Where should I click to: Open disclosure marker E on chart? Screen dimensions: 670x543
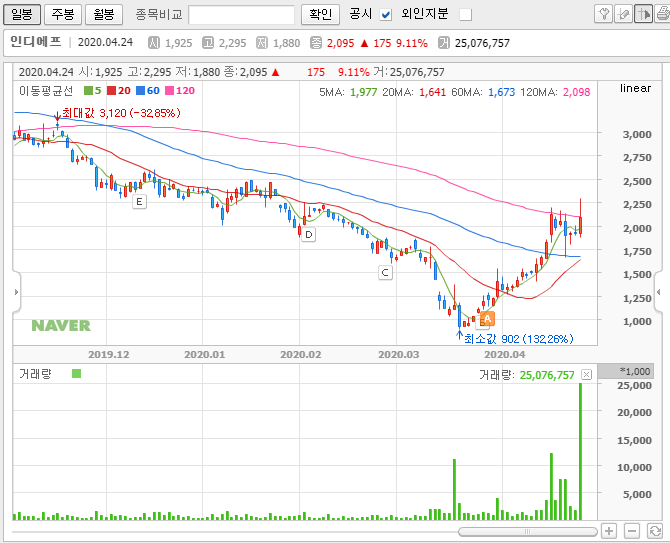pyautogui.click(x=139, y=201)
